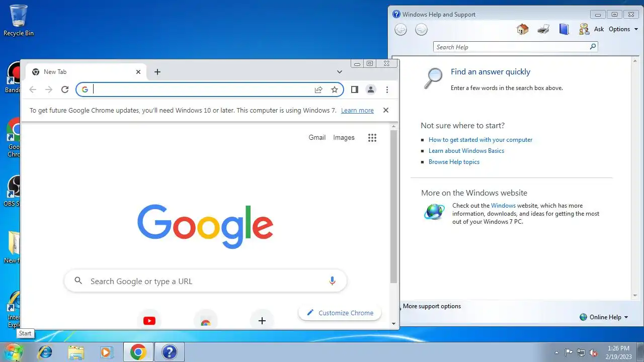The image size is (644, 362).
Task: Open Windows Media Player from taskbar
Action: point(106,352)
